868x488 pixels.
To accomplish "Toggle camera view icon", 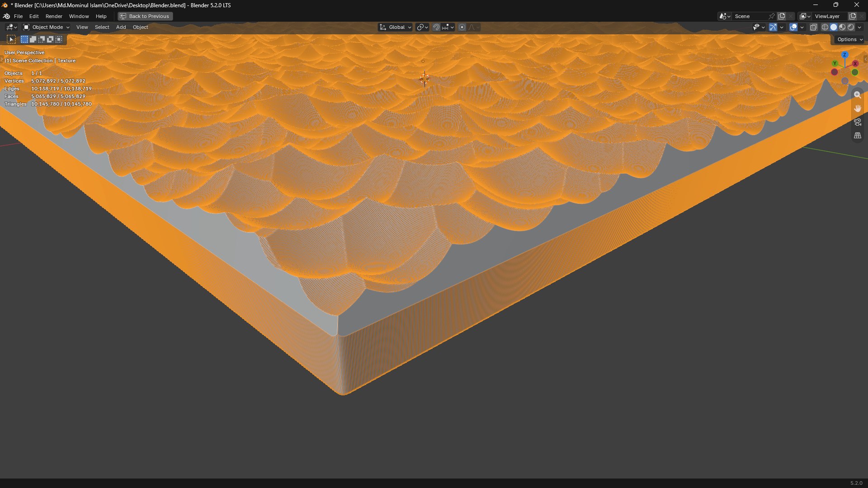I will pos(857,122).
